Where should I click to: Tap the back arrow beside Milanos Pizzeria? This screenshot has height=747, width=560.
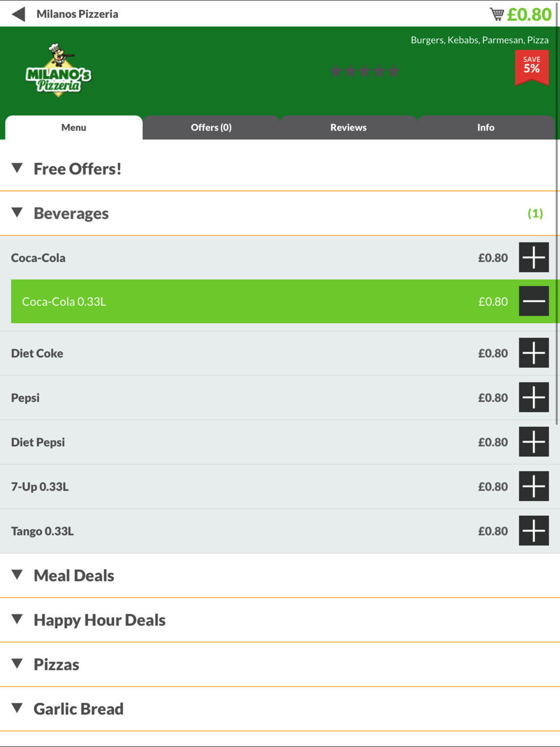[18, 14]
